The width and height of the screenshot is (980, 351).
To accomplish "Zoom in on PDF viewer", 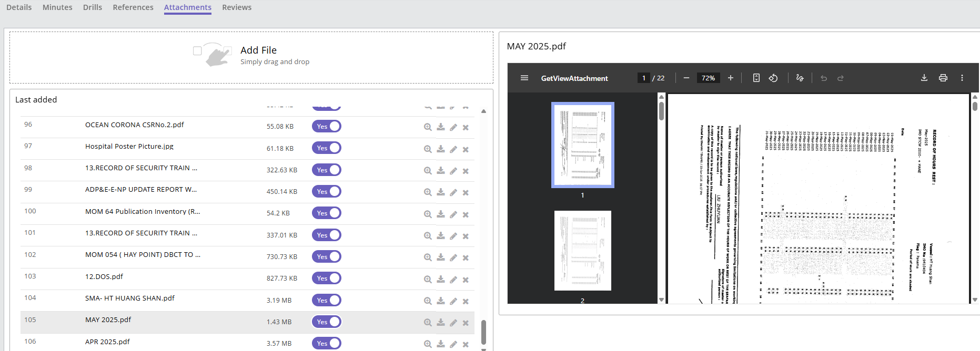I will [731, 78].
